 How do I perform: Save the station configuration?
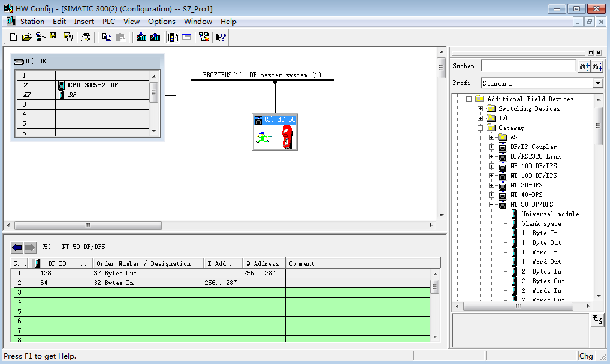pyautogui.click(x=53, y=37)
